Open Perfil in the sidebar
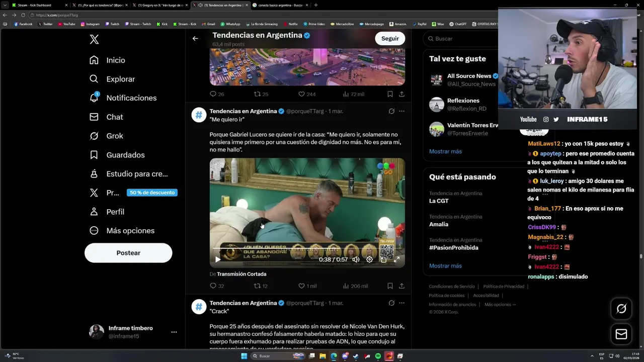Viewport: 644px width, 362px height. 107,212
